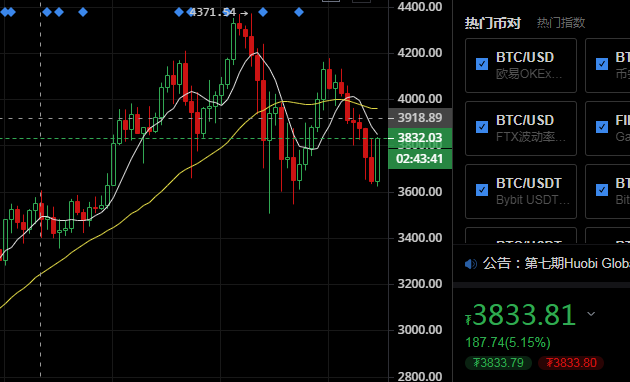Click the 3400.00 price axis label
The width and height of the screenshot is (630, 382).
pos(420,237)
